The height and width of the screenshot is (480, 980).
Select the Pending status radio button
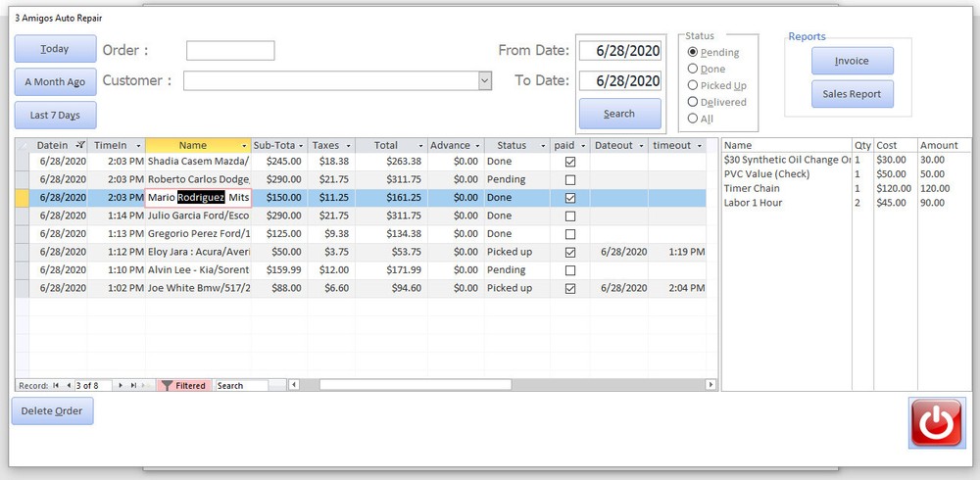693,52
